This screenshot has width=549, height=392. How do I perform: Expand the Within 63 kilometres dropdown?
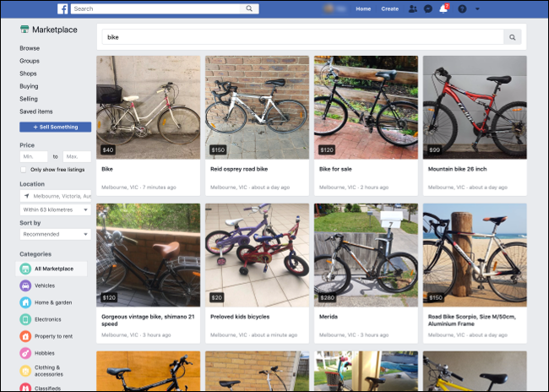(x=55, y=210)
